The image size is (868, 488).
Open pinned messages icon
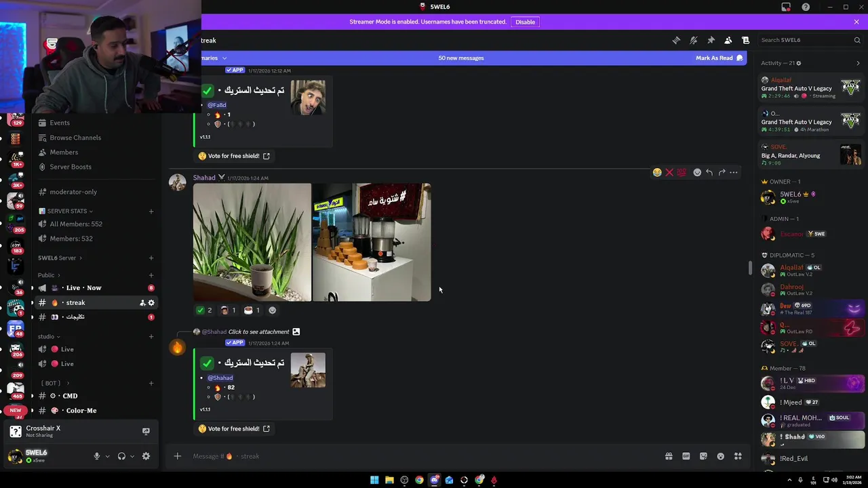pyautogui.click(x=711, y=40)
